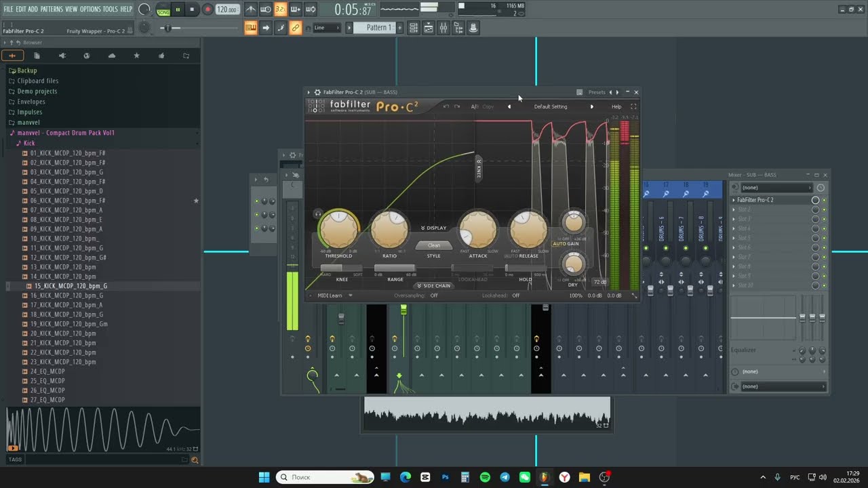This screenshot has height=488, width=868.
Task: Select the browser thumbs-up tab icon
Action: click(161, 56)
